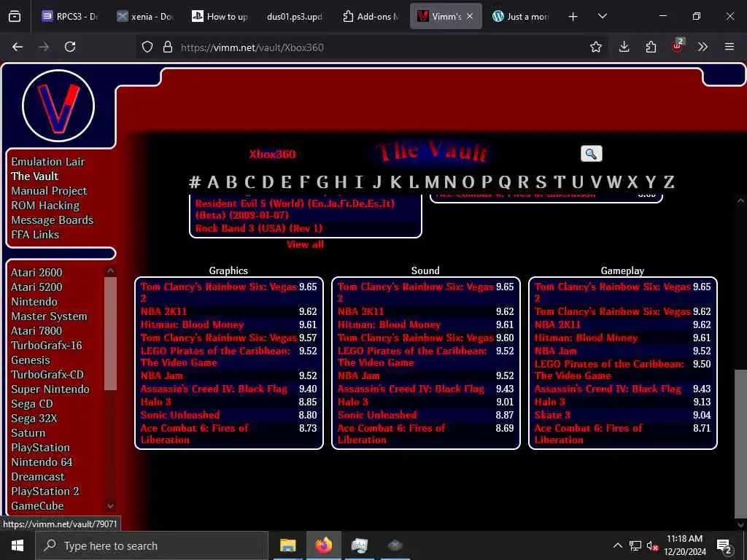Open a new browser tab
747x560 pixels.
tap(573, 17)
